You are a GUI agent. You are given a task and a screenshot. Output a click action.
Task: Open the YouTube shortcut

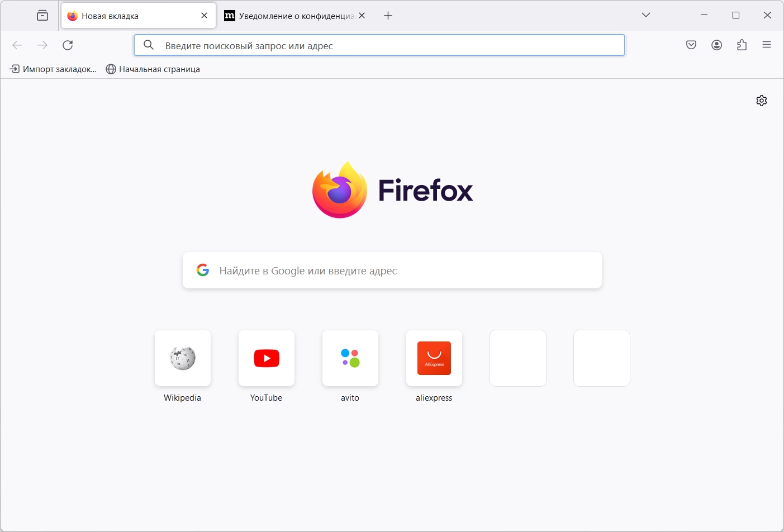pyautogui.click(x=266, y=358)
